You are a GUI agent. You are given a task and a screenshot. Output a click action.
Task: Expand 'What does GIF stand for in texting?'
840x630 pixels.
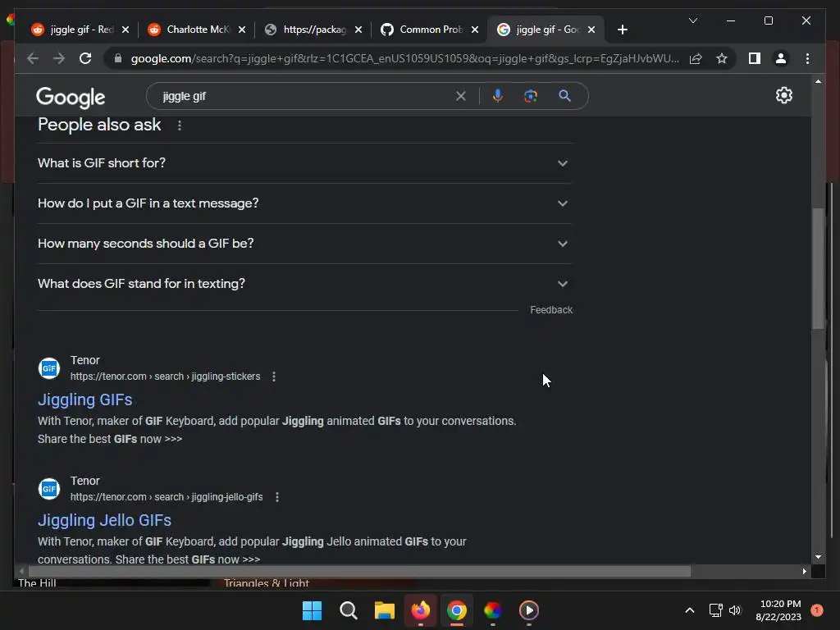click(x=304, y=284)
